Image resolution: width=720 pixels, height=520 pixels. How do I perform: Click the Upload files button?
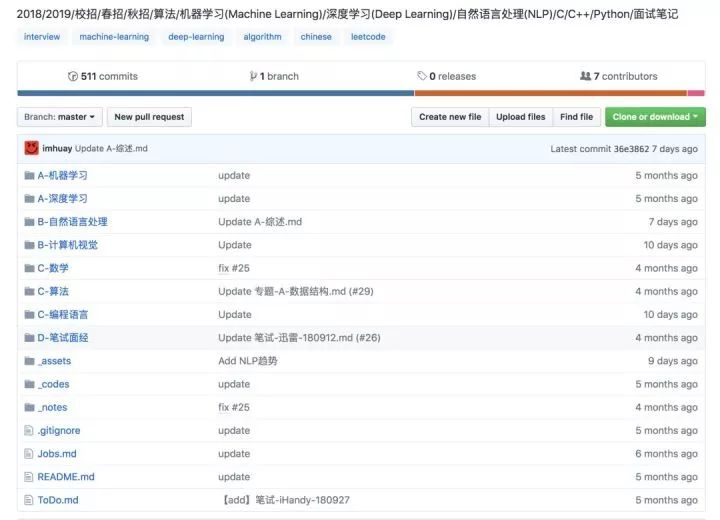pyautogui.click(x=521, y=117)
